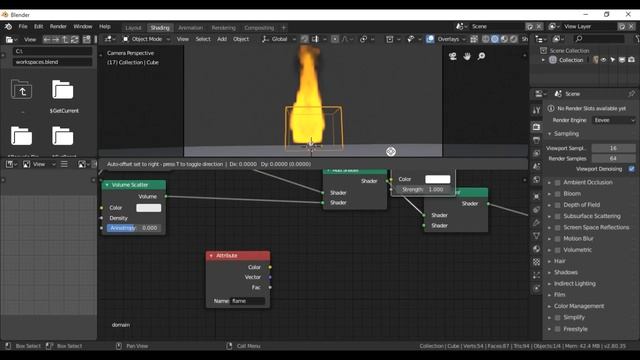This screenshot has width=640, height=360.
Task: Open the Render properties tab icon
Action: (536, 127)
